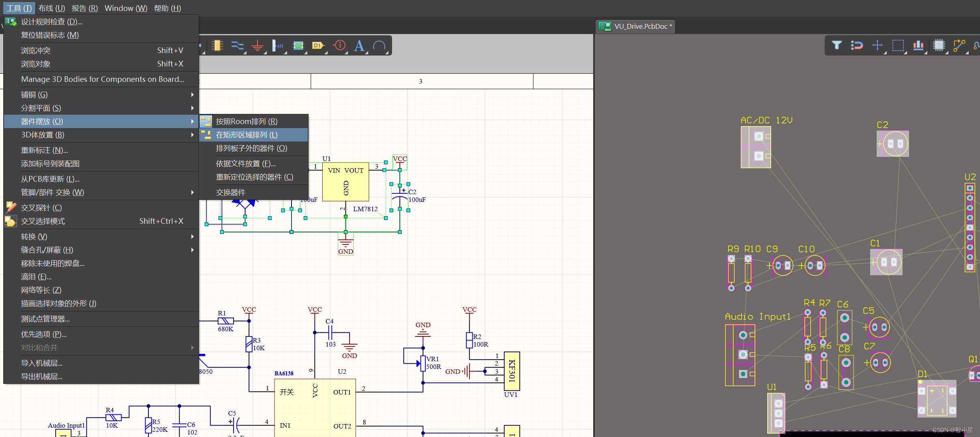This screenshot has width=980, height=437.
Task: Switch to the VU_Drive.PcbDoc tab
Action: click(x=636, y=26)
